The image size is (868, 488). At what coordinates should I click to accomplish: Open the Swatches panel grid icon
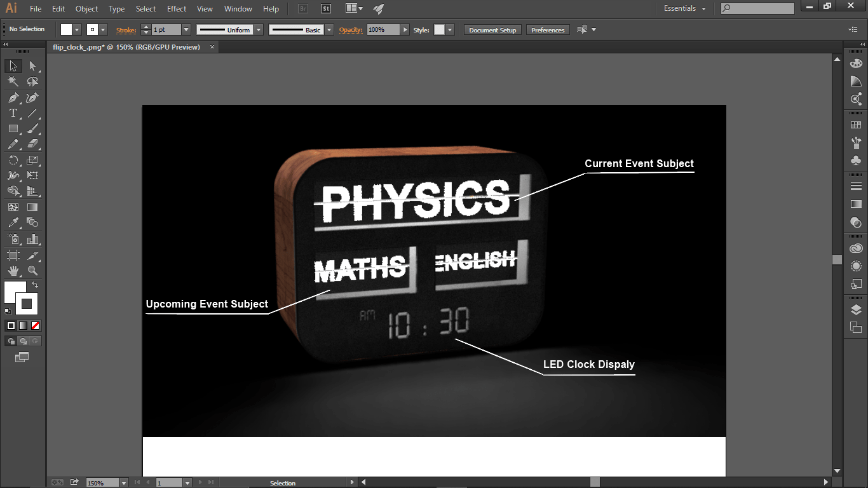pyautogui.click(x=856, y=126)
